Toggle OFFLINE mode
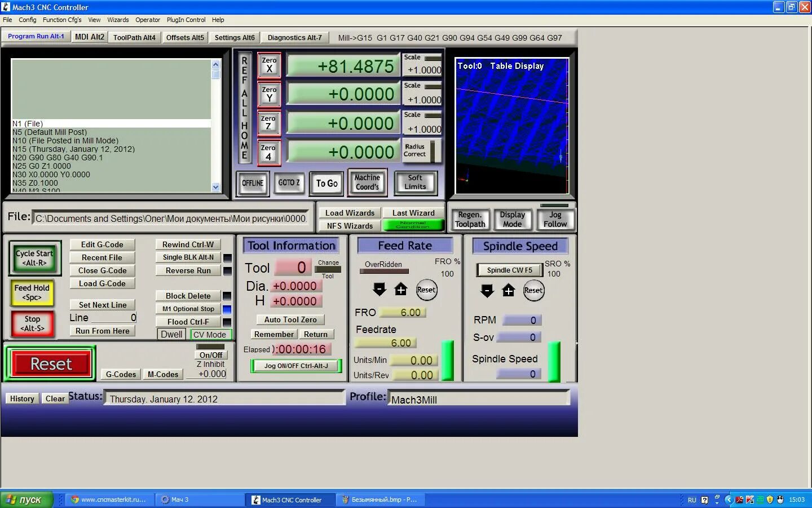Screen dimensions: 812x508 tap(253, 183)
